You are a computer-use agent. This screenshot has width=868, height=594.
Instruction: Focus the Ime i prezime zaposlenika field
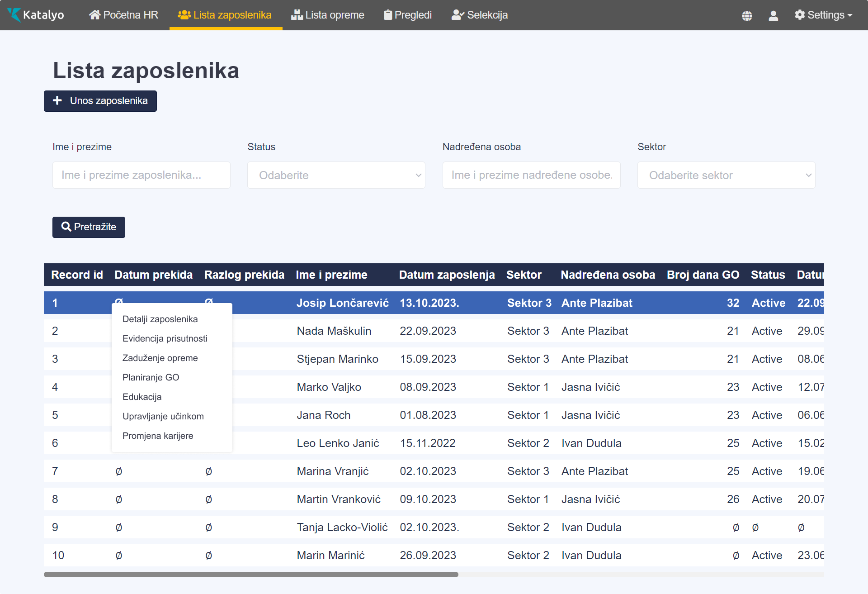pos(141,175)
